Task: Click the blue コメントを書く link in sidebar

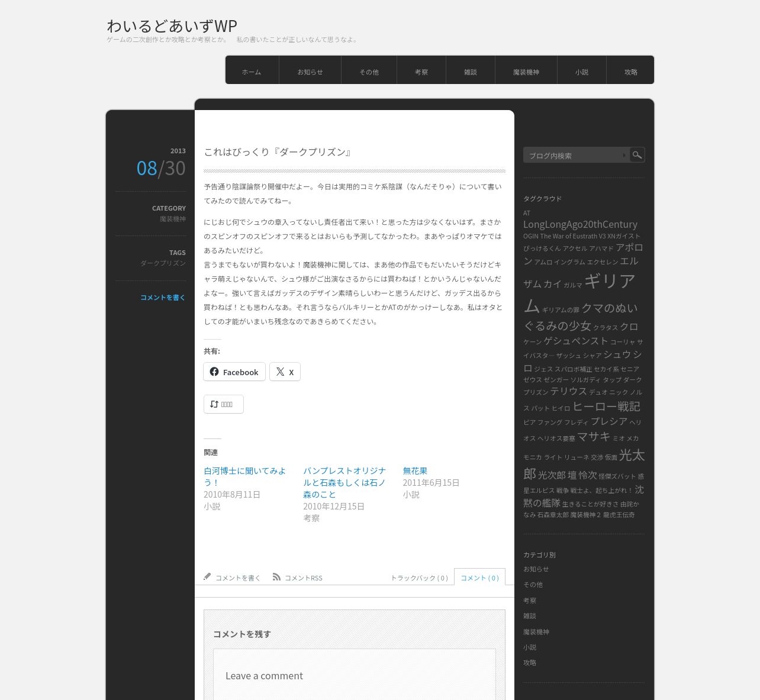Action: point(163,298)
